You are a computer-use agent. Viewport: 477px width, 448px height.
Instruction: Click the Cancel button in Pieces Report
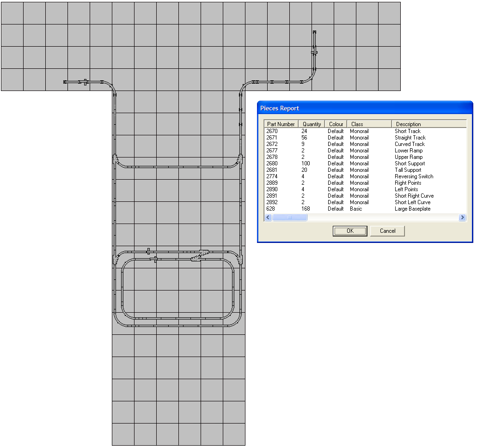(387, 231)
